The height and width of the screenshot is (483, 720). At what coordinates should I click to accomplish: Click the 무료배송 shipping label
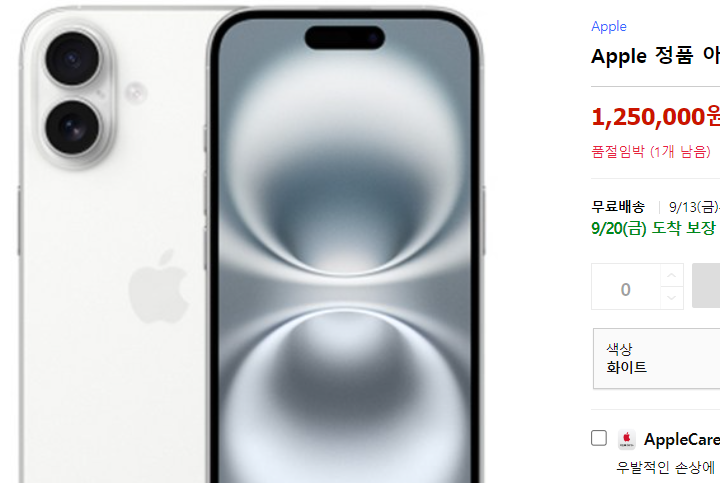click(618, 207)
